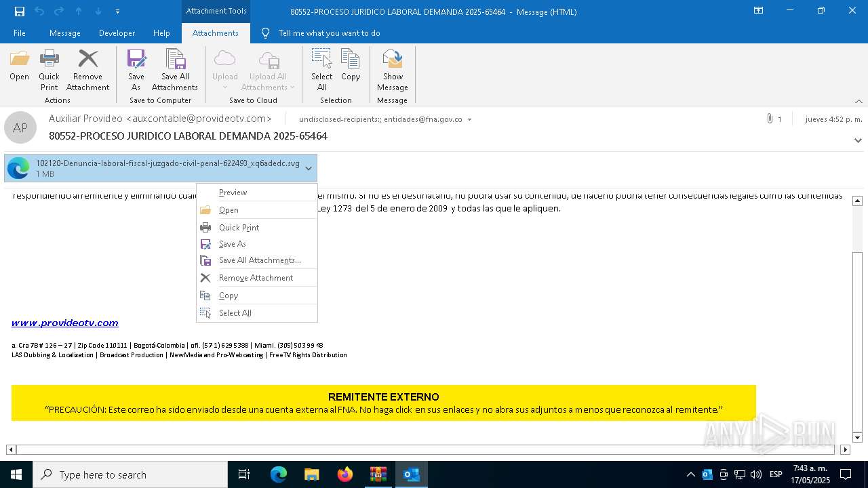
Task: Click the vertical scrollbar up arrow
Action: coord(857,201)
